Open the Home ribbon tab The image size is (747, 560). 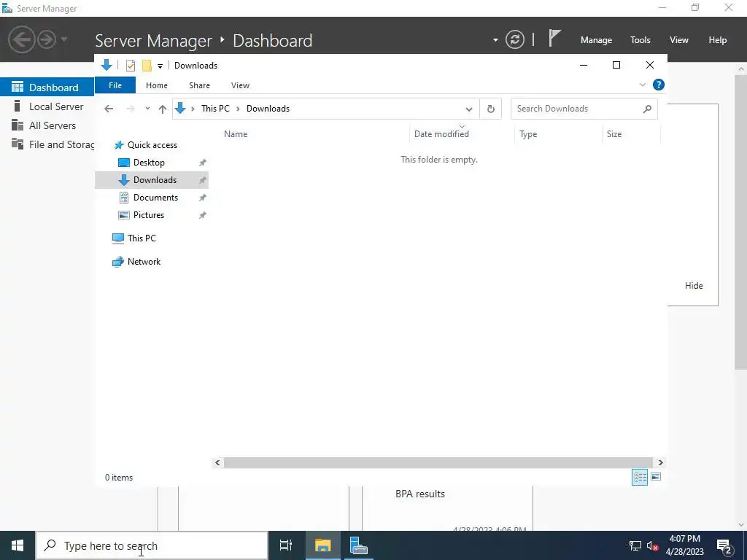tap(157, 85)
